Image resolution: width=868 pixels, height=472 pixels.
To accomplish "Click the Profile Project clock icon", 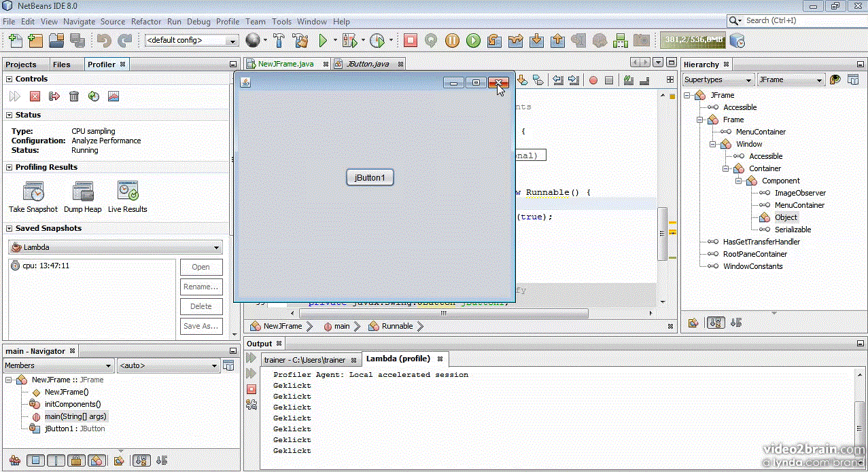I will point(377,40).
